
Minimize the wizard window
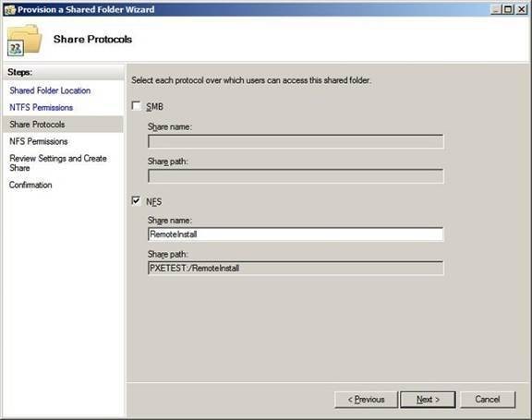coord(496,9)
